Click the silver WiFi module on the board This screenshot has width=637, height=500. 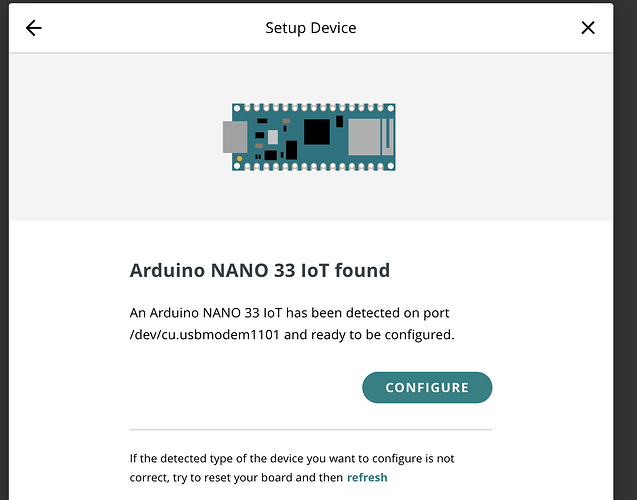click(365, 135)
